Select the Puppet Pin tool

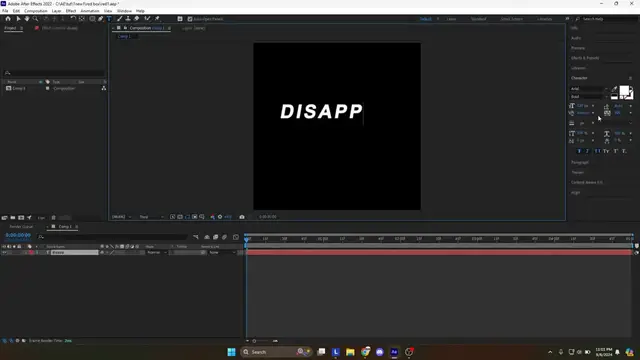(x=157, y=19)
